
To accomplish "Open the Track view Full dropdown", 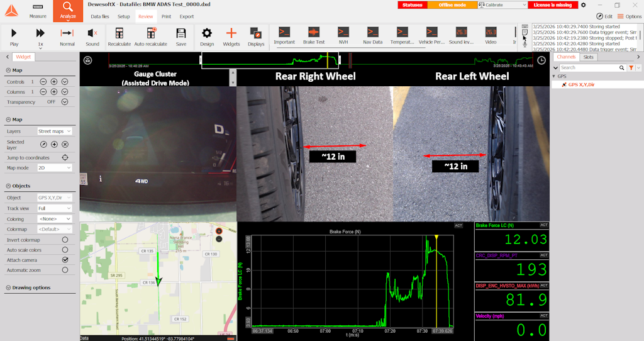I will [55, 208].
